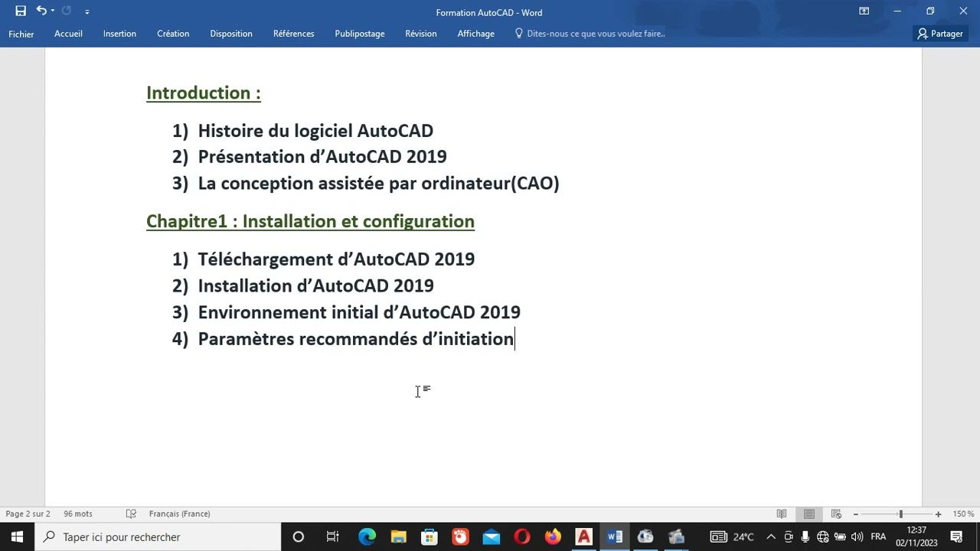Undo the last action
The width and height of the screenshot is (980, 551).
pyautogui.click(x=41, y=11)
